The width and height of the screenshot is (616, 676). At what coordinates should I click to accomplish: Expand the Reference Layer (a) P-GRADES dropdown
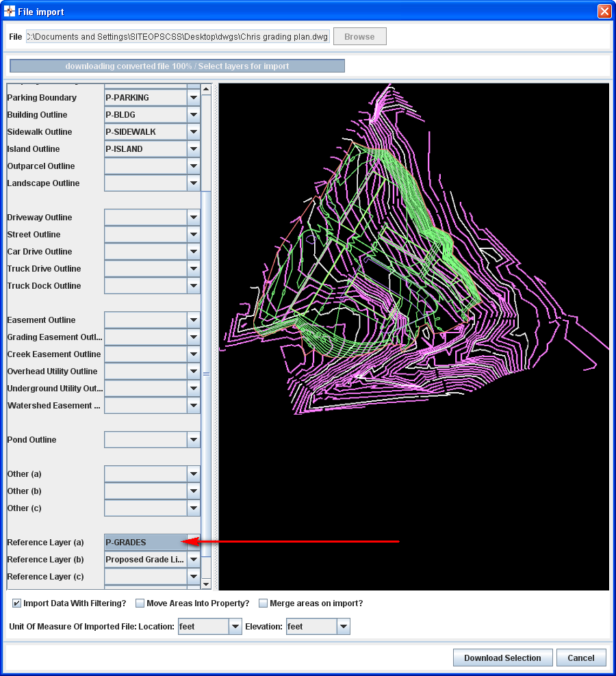click(193, 542)
